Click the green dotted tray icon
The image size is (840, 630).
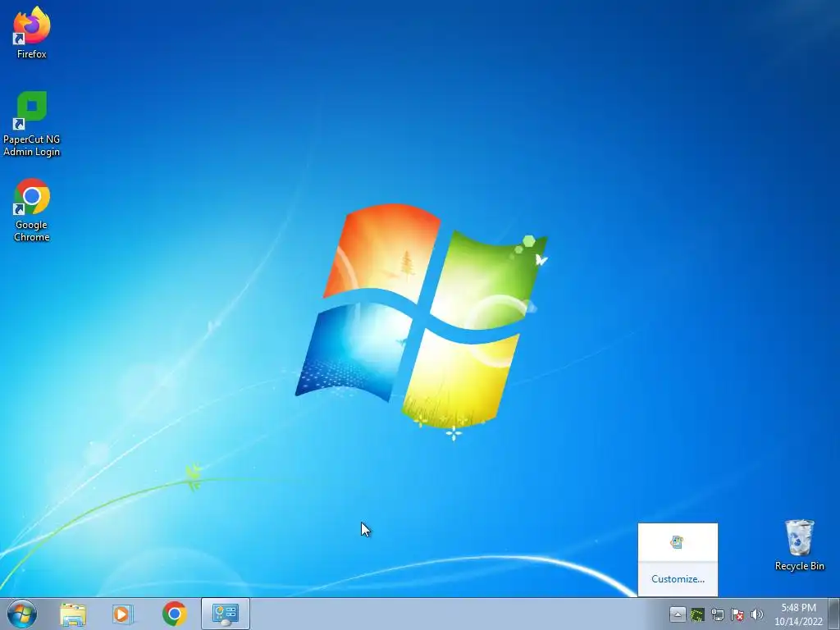click(697, 614)
